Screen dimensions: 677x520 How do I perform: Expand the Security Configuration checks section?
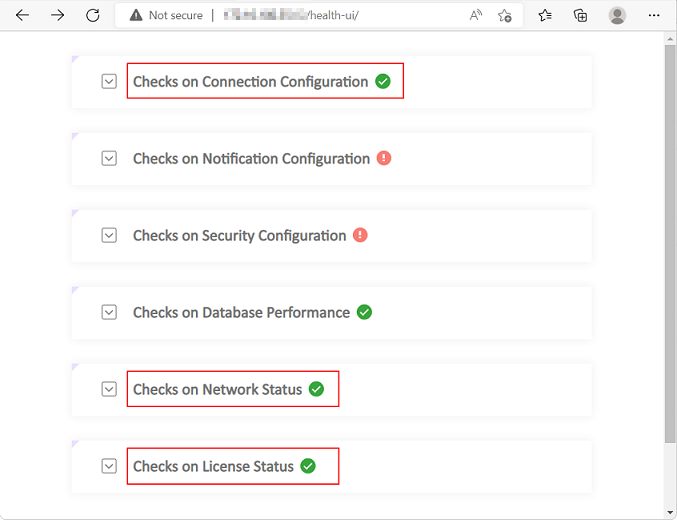(110, 236)
